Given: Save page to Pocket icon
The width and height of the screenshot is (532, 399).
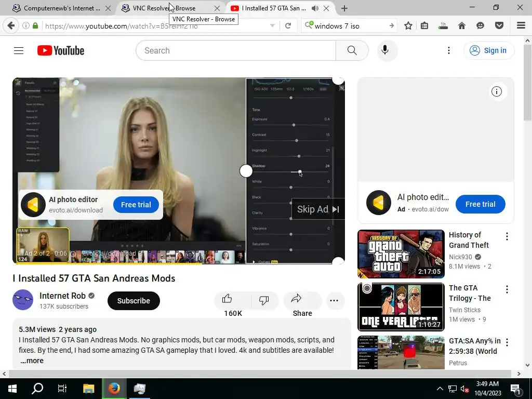Looking at the screenshot, I should pos(499,25).
